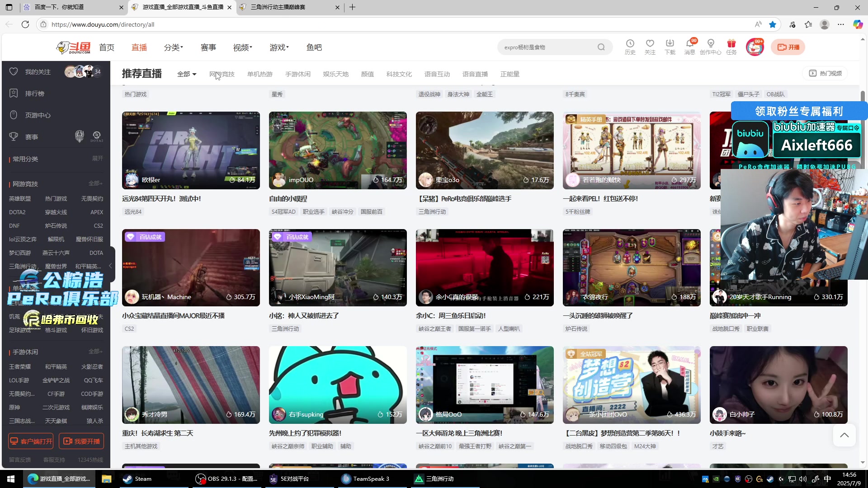
Task: Click 我要开播 button in sidebar
Action: click(x=81, y=441)
